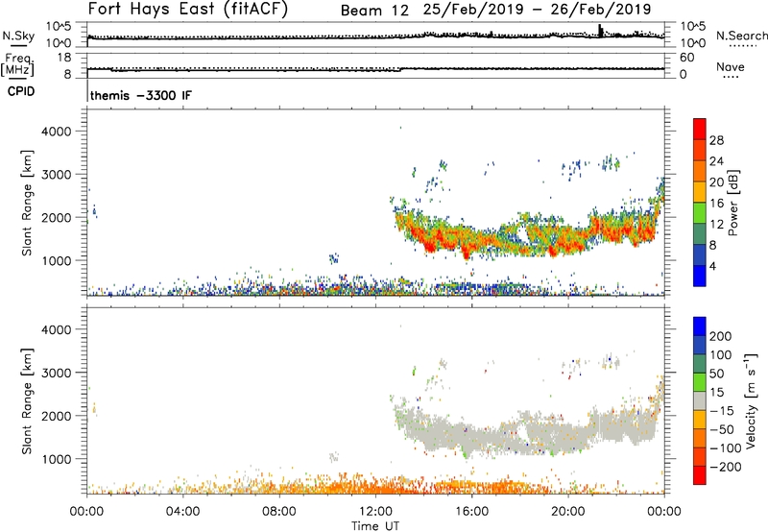Pick the blue swatch above 200 on Velocity bar
The height and width of the screenshot is (532, 768).
click(700, 326)
